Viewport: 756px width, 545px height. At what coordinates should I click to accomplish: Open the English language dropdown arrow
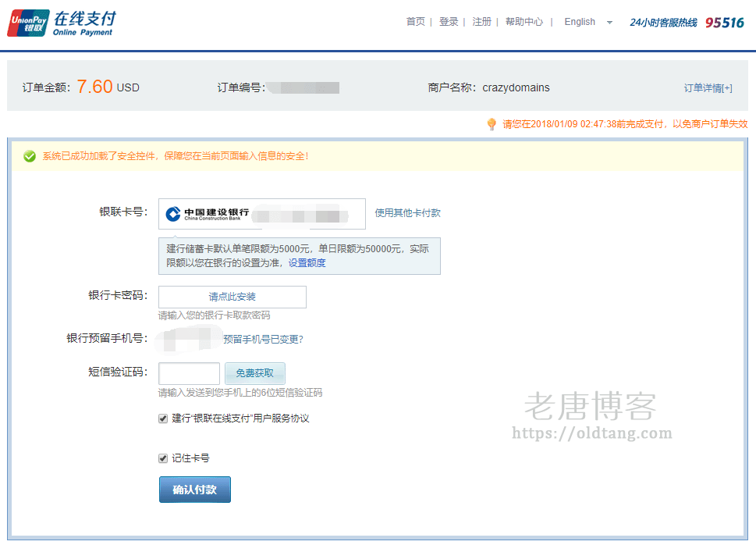tap(609, 23)
